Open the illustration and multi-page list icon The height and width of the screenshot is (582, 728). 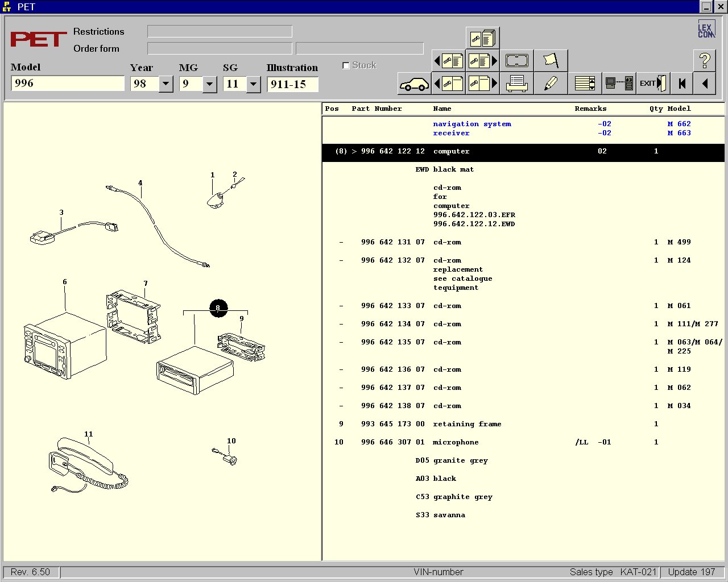click(x=482, y=38)
